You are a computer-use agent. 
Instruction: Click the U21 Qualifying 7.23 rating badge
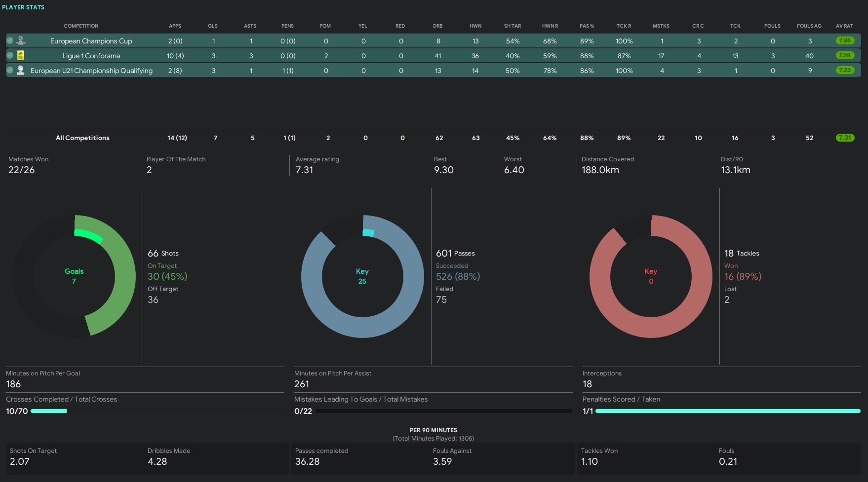pyautogui.click(x=844, y=71)
